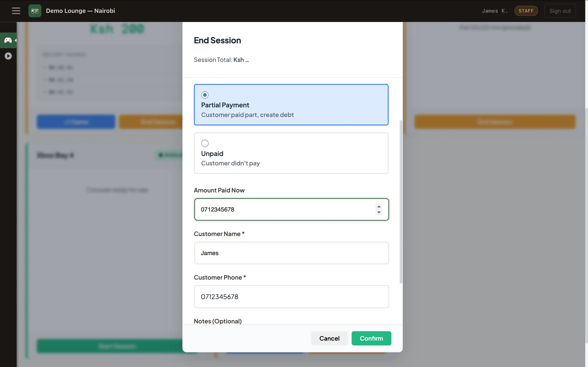Select the Unpaid radio button

205,143
